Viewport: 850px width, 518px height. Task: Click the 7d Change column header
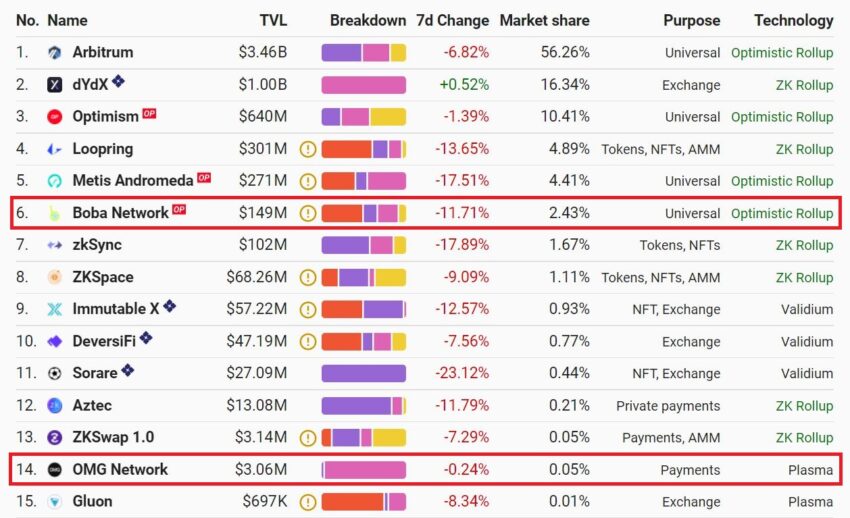[453, 21]
